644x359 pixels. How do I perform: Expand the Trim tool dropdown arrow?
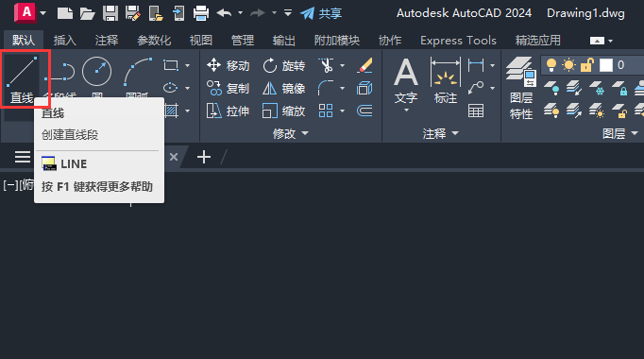coord(342,65)
